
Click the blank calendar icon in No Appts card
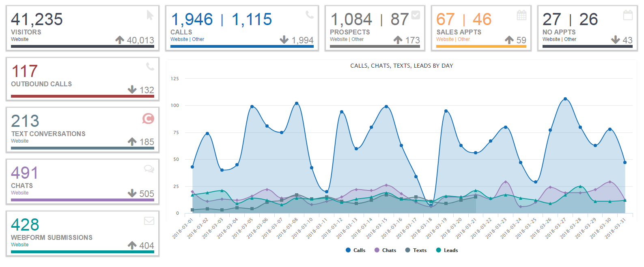click(x=628, y=15)
